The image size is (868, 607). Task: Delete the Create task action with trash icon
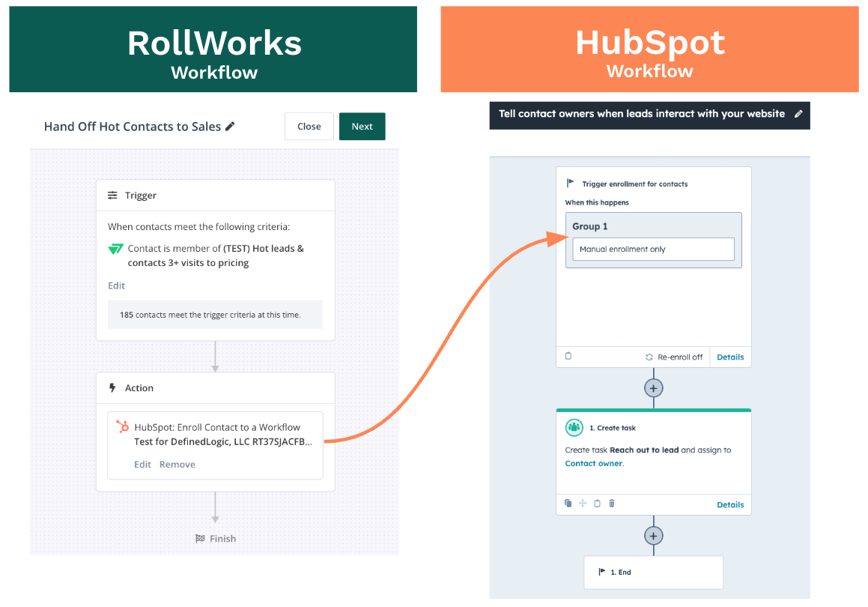click(x=612, y=504)
